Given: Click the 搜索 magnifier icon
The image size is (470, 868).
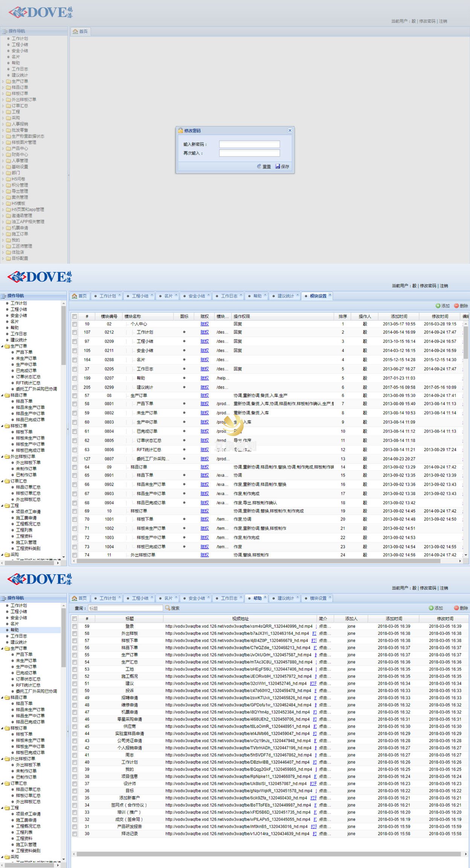Looking at the screenshot, I should [168, 608].
